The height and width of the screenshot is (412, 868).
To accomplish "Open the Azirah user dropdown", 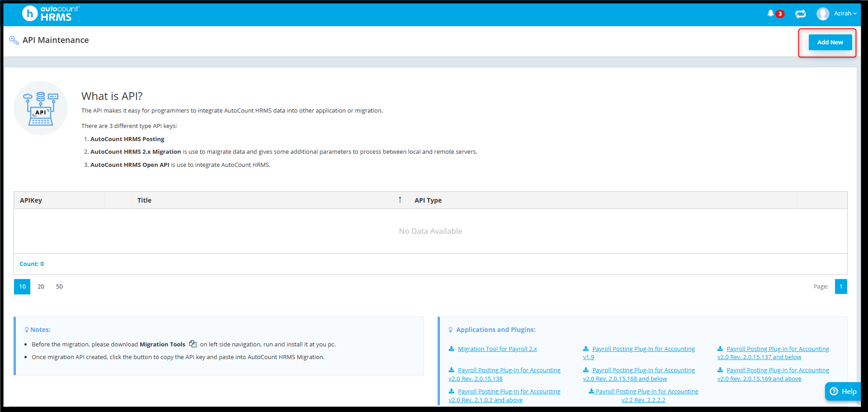I will pyautogui.click(x=845, y=14).
